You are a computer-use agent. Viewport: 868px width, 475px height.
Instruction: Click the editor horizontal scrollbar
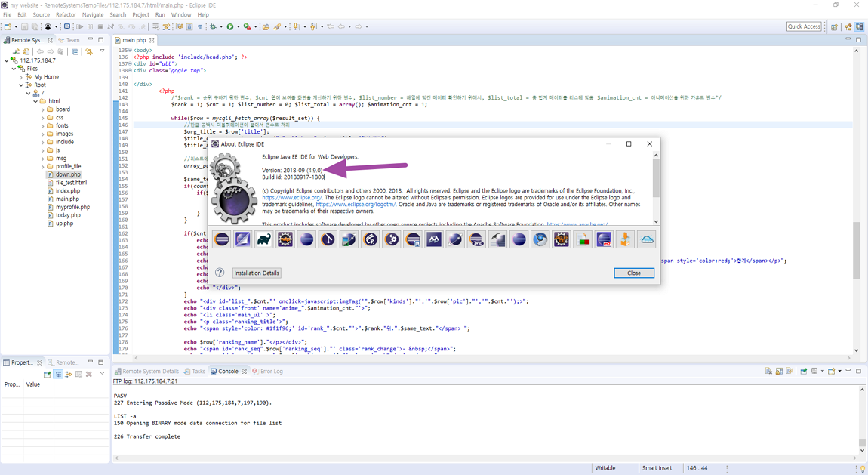click(x=493, y=358)
